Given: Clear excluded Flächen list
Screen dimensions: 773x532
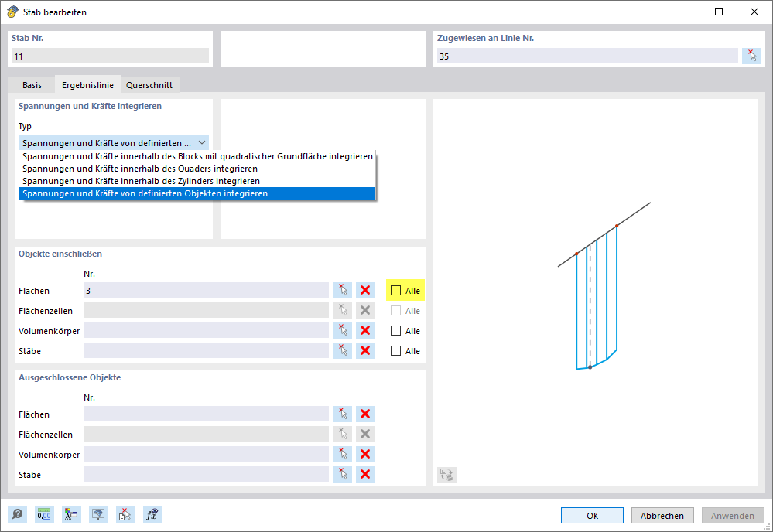Looking at the screenshot, I should [x=365, y=414].
